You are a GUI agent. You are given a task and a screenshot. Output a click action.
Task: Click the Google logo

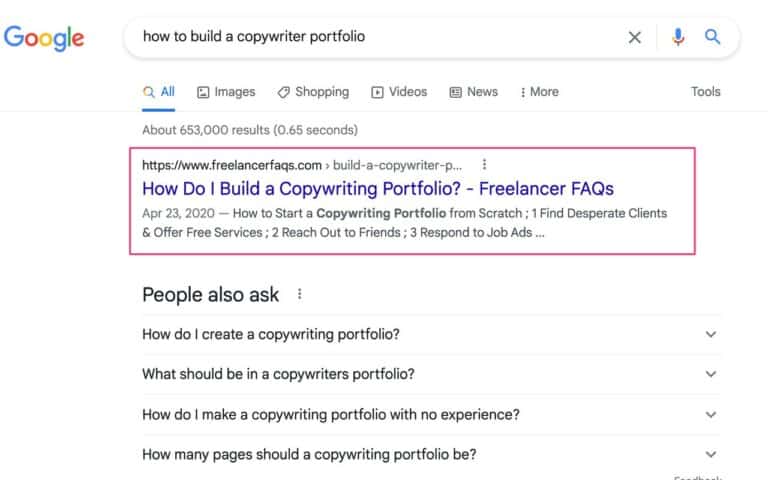pos(44,38)
